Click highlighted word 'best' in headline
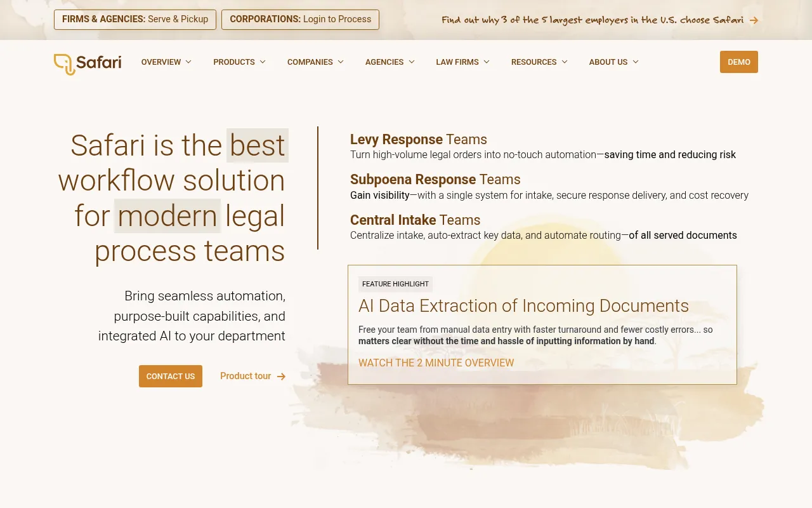812x508 pixels. (x=258, y=145)
